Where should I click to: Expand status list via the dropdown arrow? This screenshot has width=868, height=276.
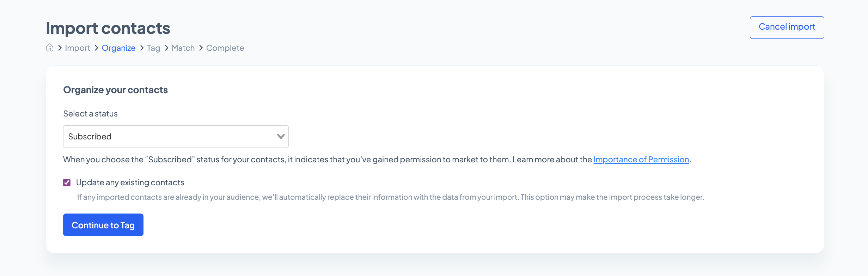[281, 137]
